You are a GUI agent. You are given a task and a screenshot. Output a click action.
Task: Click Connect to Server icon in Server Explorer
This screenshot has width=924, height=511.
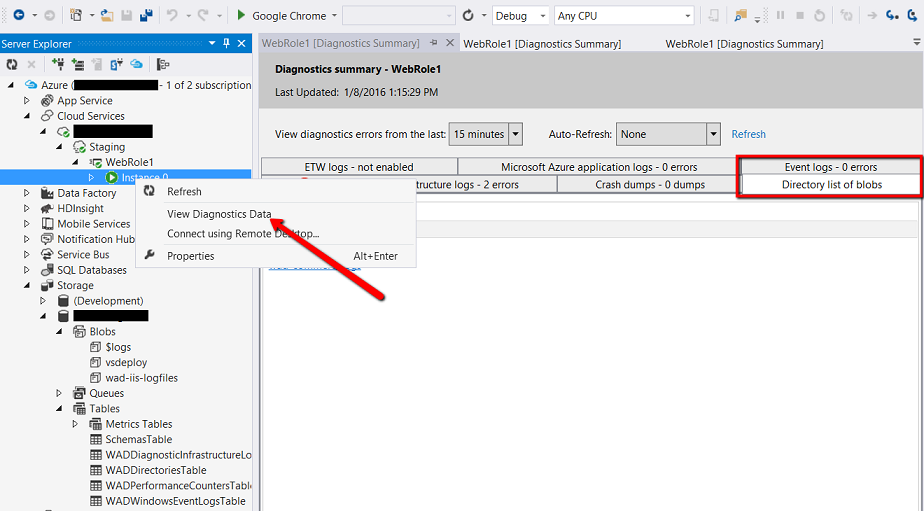click(x=77, y=64)
